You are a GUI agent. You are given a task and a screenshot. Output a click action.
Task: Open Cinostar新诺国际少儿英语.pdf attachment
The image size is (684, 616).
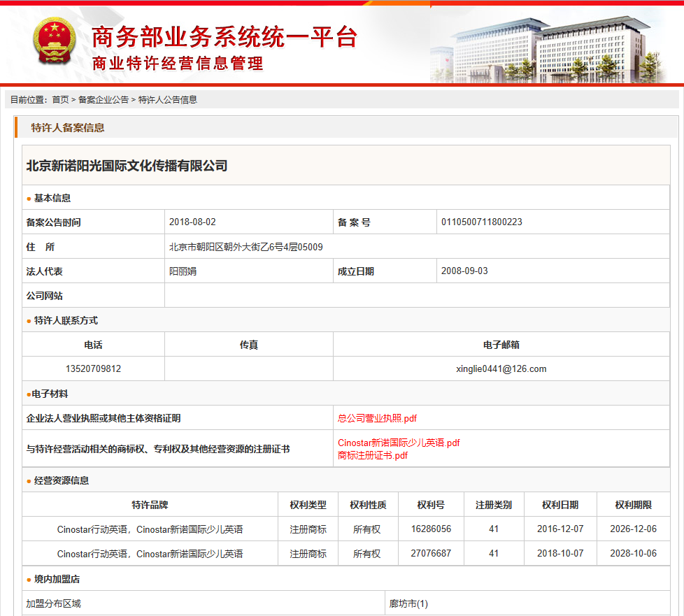[x=399, y=443]
